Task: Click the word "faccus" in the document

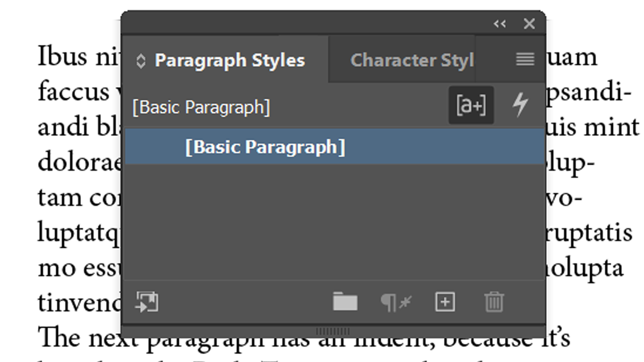Action: [73, 92]
